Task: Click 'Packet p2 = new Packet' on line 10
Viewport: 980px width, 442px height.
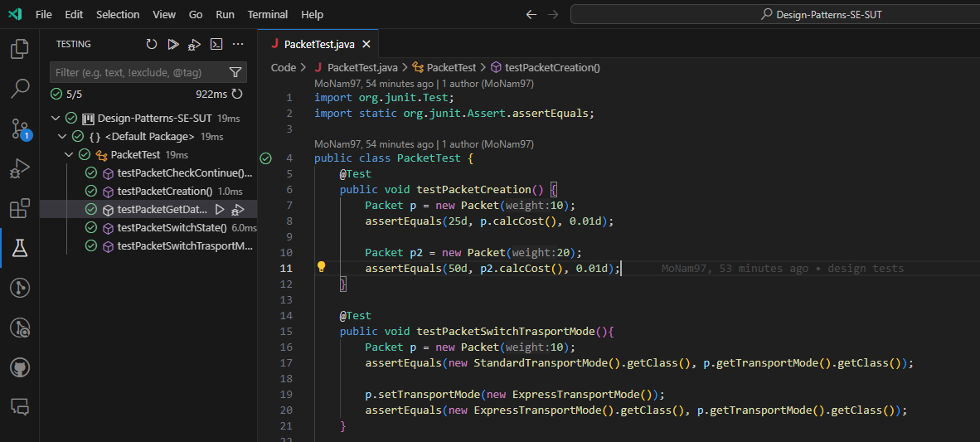Action: click(433, 253)
